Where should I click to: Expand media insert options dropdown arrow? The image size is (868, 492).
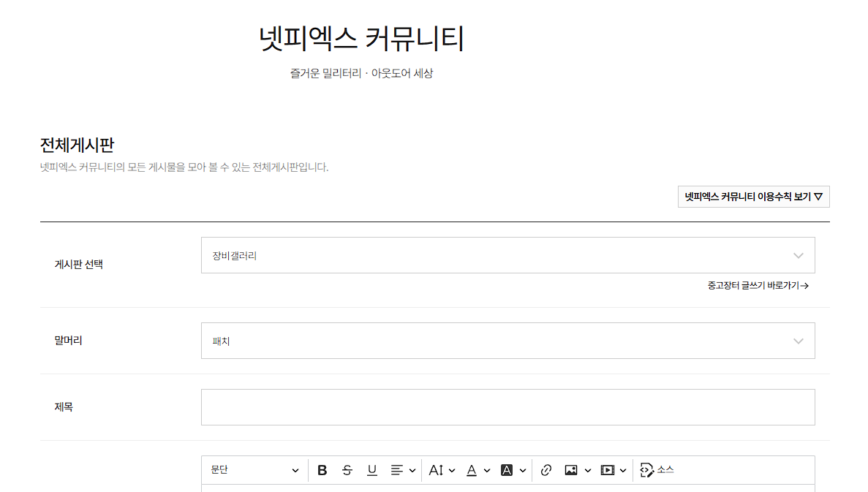pyautogui.click(x=623, y=470)
